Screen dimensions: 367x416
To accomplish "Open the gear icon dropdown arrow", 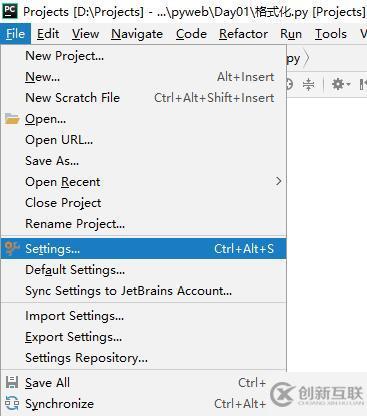I will point(348,84).
